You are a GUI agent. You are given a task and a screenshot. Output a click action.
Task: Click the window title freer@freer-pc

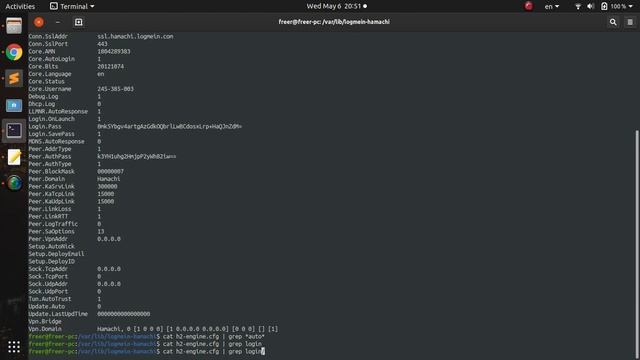(x=334, y=22)
